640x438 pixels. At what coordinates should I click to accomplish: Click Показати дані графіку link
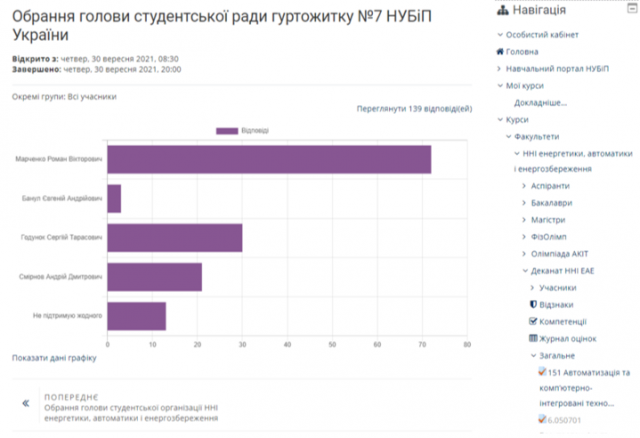coord(54,358)
